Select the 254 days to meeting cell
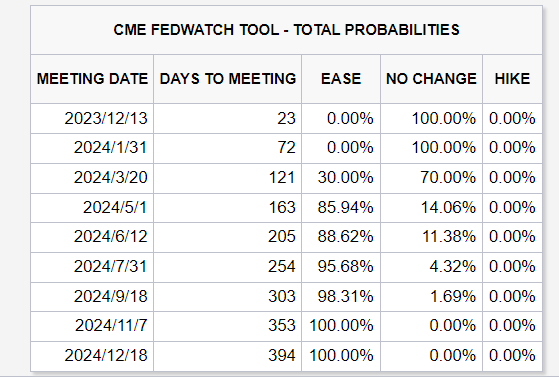The image size is (559, 377). [x=227, y=267]
